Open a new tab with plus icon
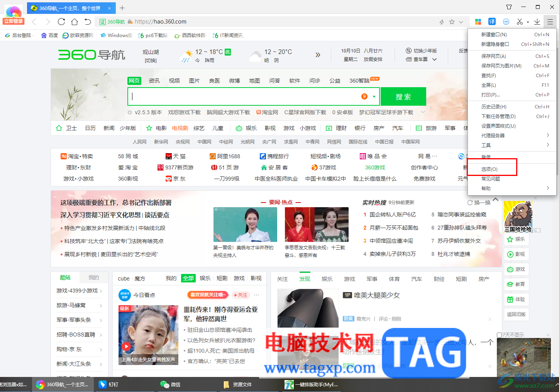 tap(122, 8)
